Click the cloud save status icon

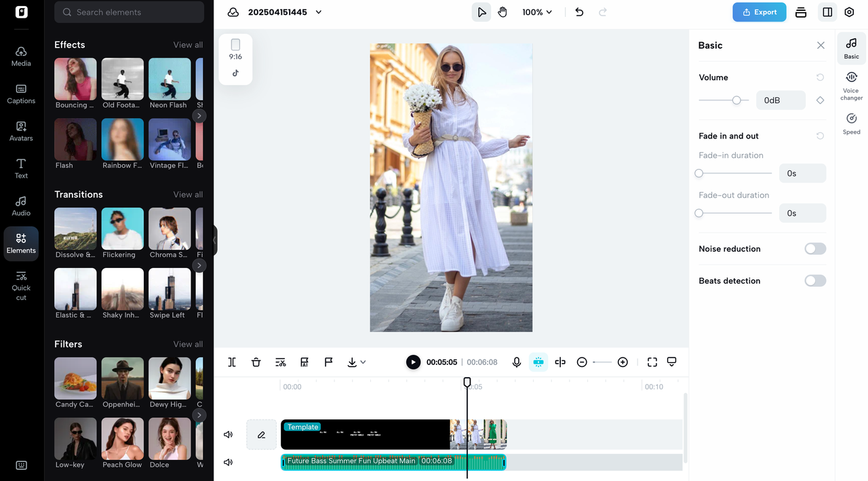pyautogui.click(x=233, y=12)
